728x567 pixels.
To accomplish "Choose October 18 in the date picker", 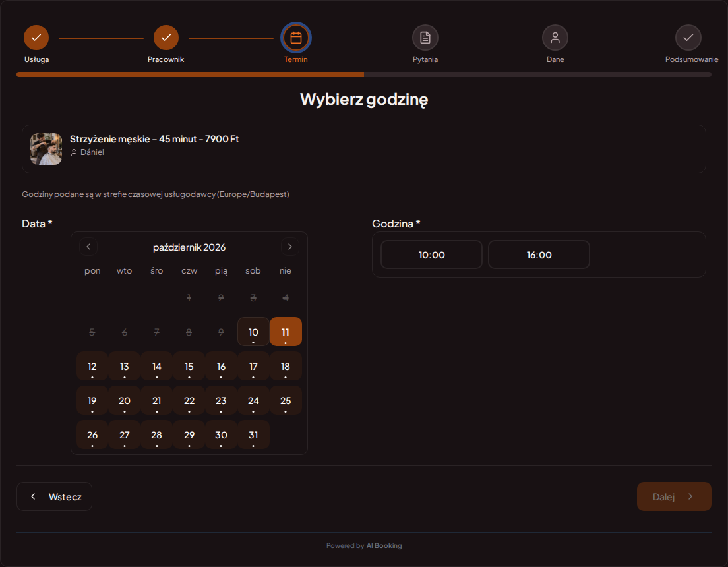I will point(286,366).
